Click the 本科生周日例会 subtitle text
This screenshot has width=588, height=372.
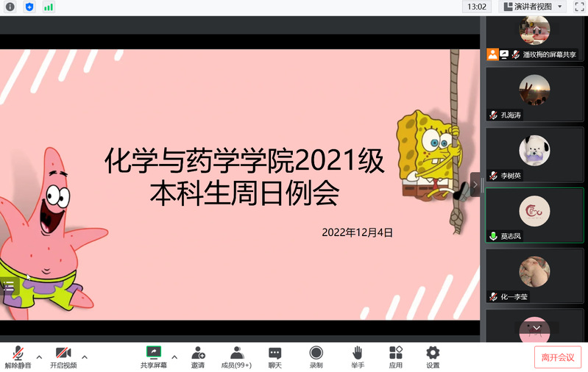244,193
